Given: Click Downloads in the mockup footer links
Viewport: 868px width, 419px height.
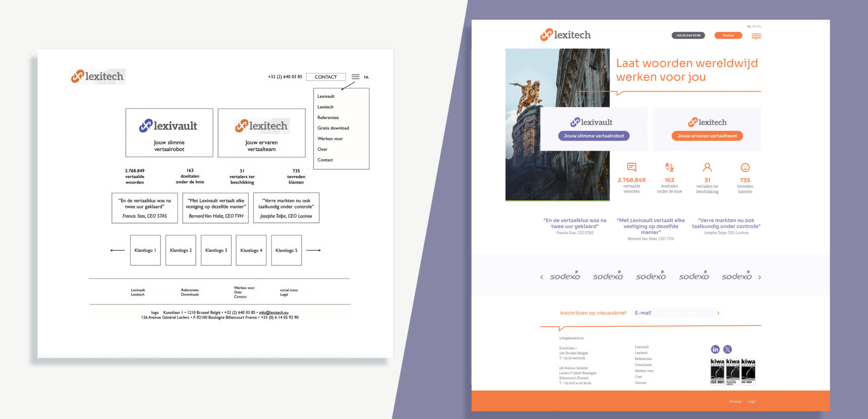Looking at the screenshot, I should tap(643, 364).
